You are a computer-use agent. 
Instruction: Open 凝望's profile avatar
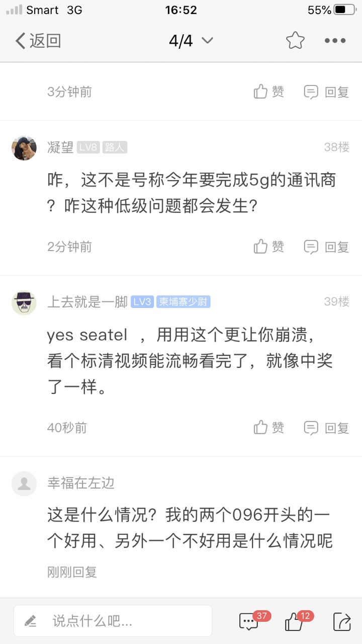(x=24, y=147)
